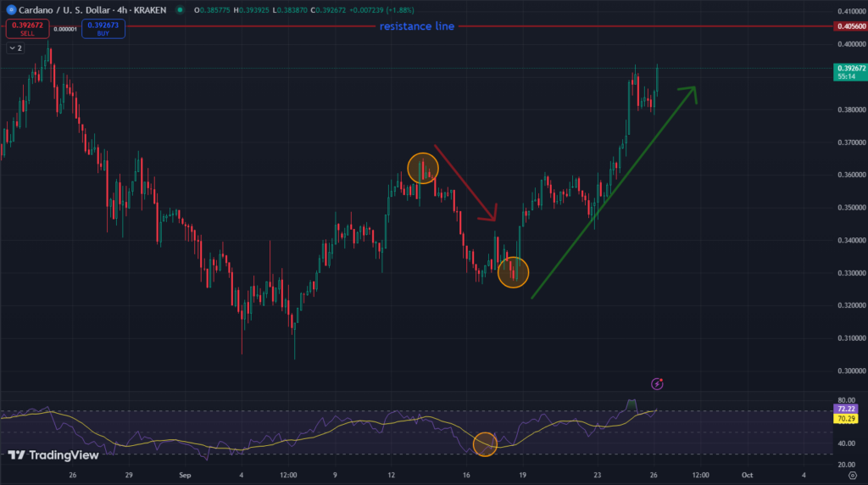
Task: Click the green market status dot
Action: 180,10
